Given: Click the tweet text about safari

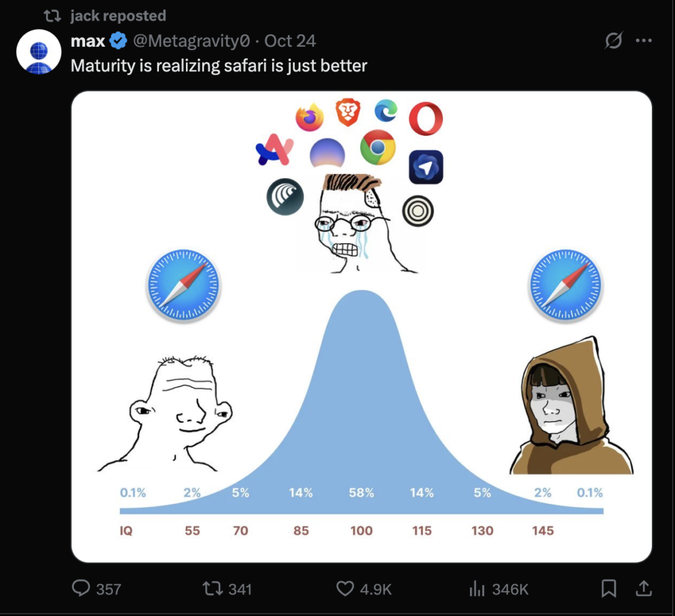Looking at the screenshot, I should pyautogui.click(x=219, y=65).
